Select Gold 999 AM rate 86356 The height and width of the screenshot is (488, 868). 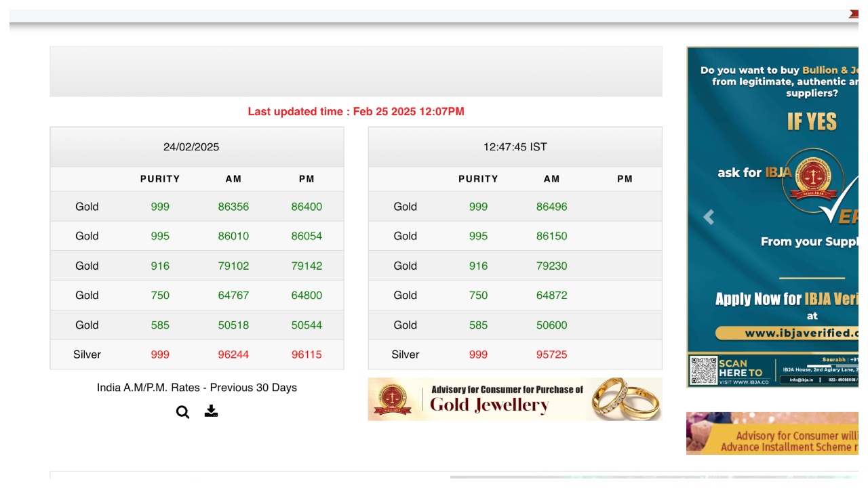point(233,207)
